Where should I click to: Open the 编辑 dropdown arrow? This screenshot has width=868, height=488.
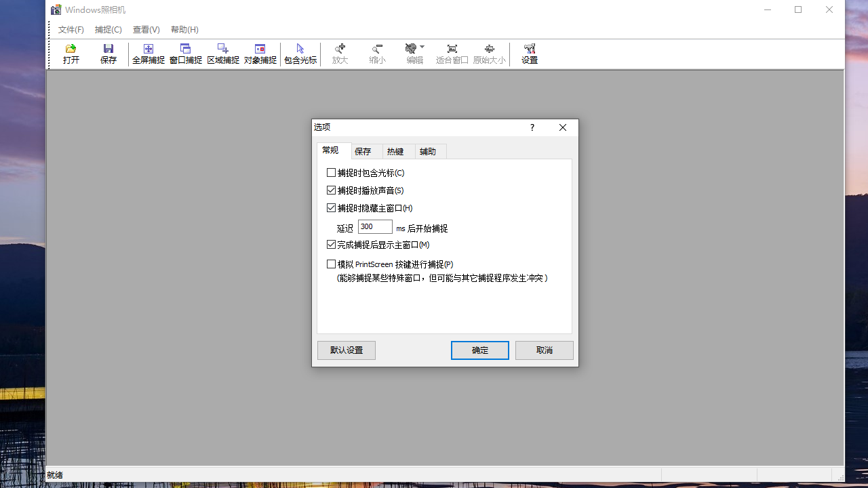[x=422, y=48]
